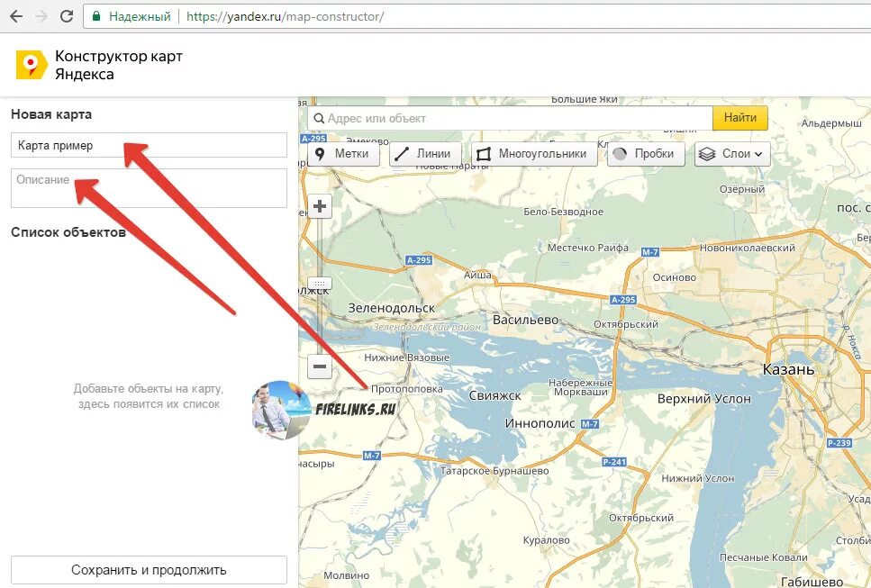
Task: Click the browser address bar URL
Action: 285,16
